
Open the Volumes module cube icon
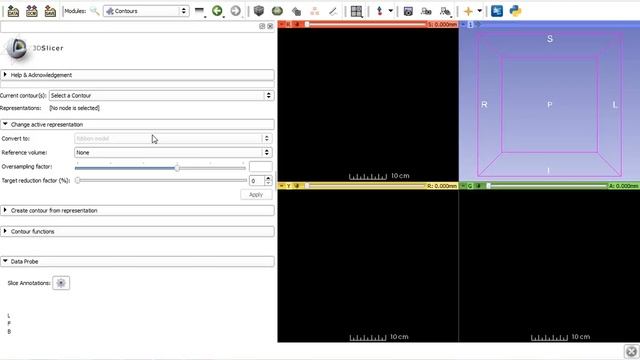coord(258,11)
